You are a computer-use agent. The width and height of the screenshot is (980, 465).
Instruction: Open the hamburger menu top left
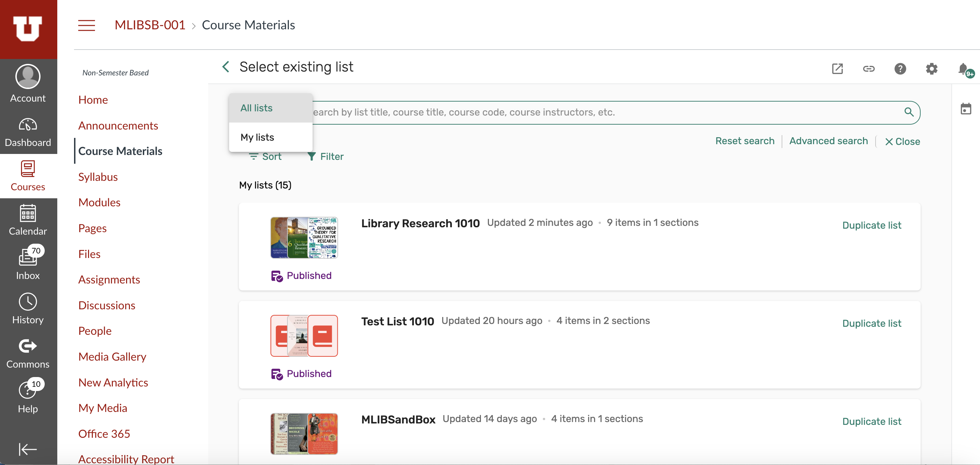click(x=86, y=25)
